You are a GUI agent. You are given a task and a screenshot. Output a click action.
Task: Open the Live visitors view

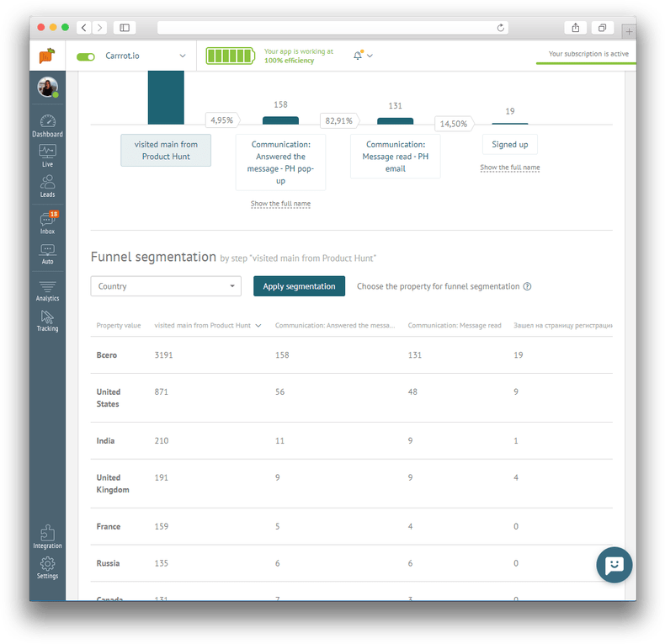point(47,156)
